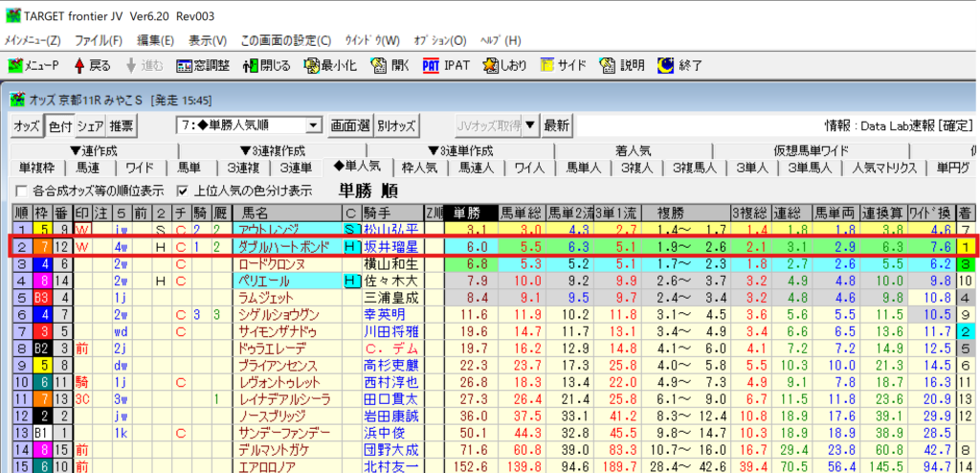Click the 閉じる toolbar icon
Viewport: 980px width, 473px height.
pyautogui.click(x=252, y=65)
